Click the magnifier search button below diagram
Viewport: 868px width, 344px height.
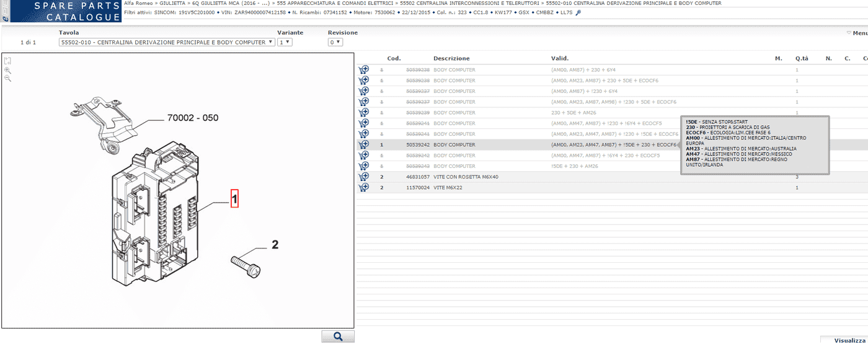[x=338, y=336]
